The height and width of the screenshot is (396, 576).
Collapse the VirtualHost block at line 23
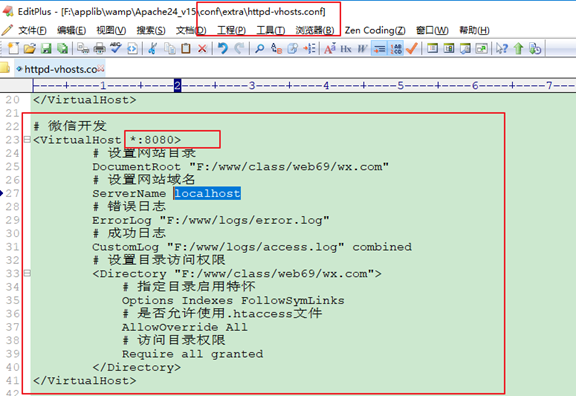pyautogui.click(x=27, y=140)
